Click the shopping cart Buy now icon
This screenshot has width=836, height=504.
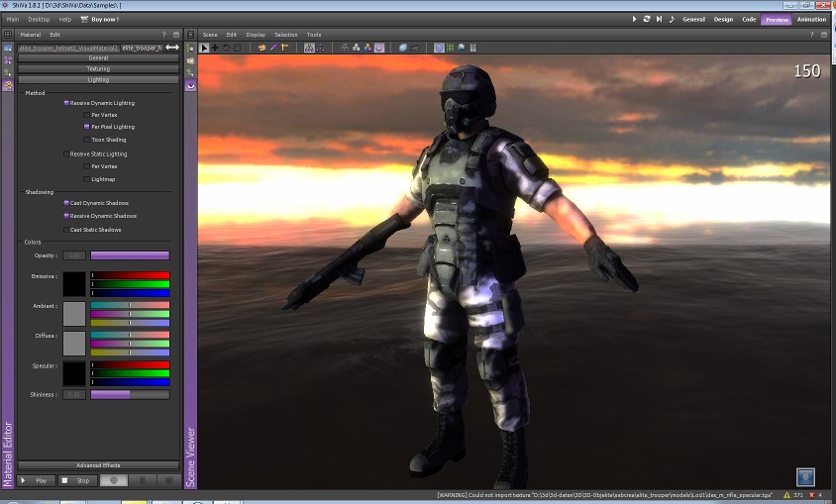[83, 19]
